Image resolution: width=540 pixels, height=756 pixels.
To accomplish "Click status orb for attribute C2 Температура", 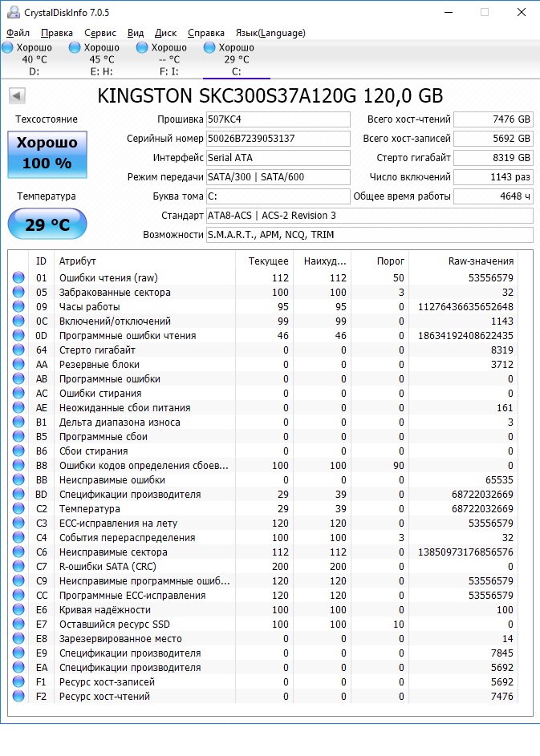I will [x=18, y=508].
